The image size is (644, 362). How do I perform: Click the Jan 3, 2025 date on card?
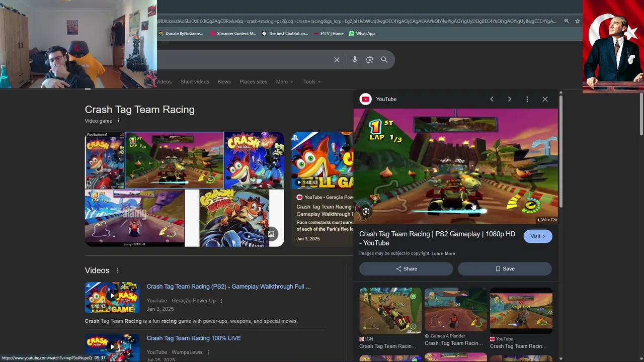(x=308, y=239)
